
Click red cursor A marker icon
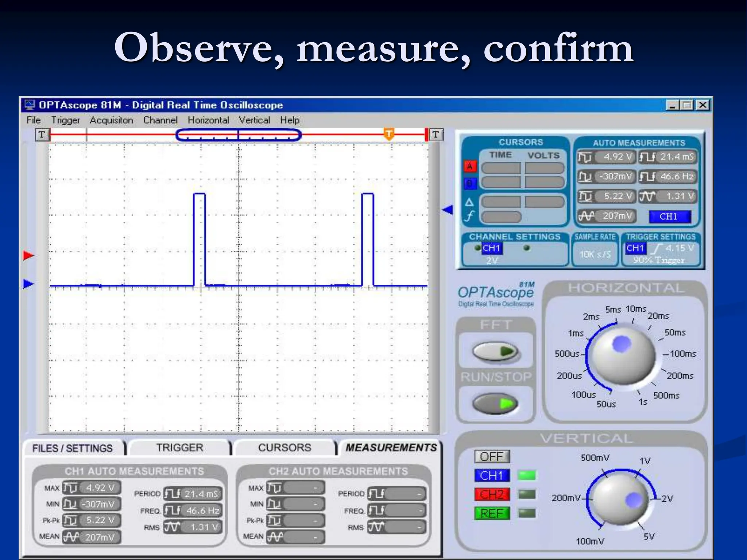click(x=470, y=166)
